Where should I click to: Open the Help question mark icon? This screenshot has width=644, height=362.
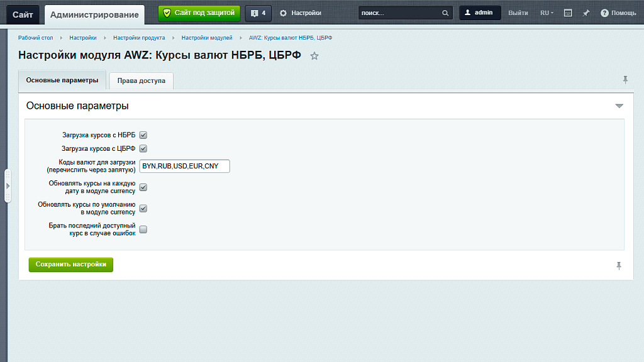click(604, 13)
